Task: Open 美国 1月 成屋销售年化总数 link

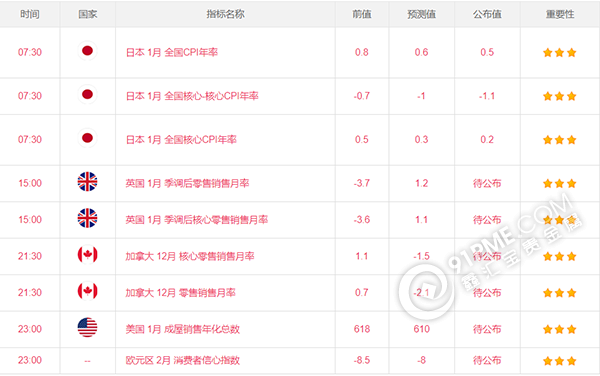Action: [183, 329]
